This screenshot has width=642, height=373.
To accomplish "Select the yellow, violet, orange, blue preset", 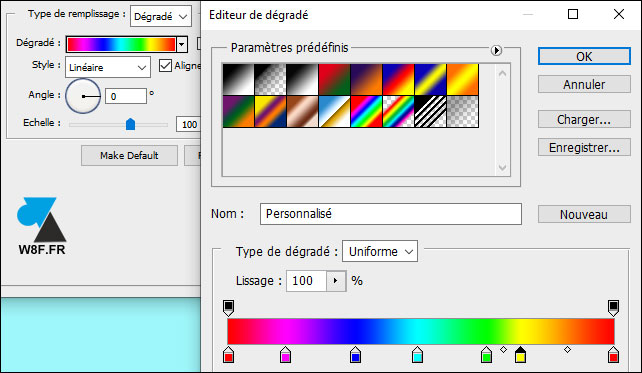I will point(270,112).
